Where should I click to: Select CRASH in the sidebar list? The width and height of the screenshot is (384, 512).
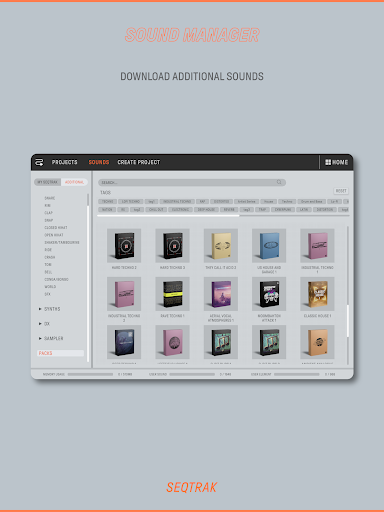click(50, 257)
